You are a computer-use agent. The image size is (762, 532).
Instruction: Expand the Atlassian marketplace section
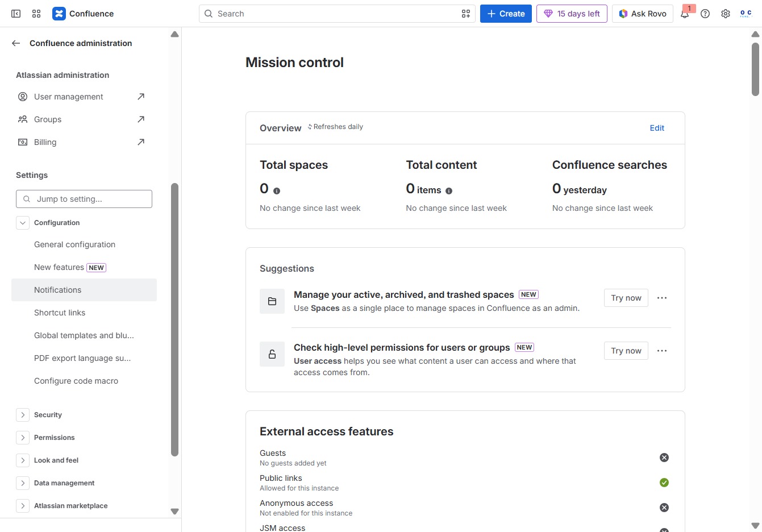click(23, 506)
